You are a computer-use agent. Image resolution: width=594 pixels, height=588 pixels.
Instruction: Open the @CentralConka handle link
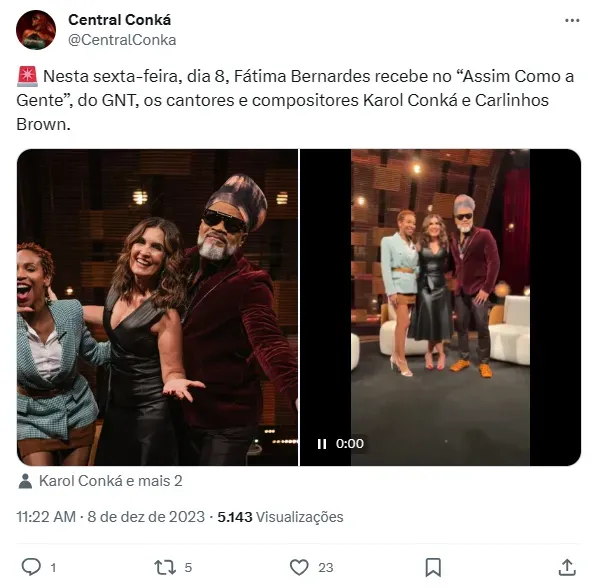click(x=122, y=40)
